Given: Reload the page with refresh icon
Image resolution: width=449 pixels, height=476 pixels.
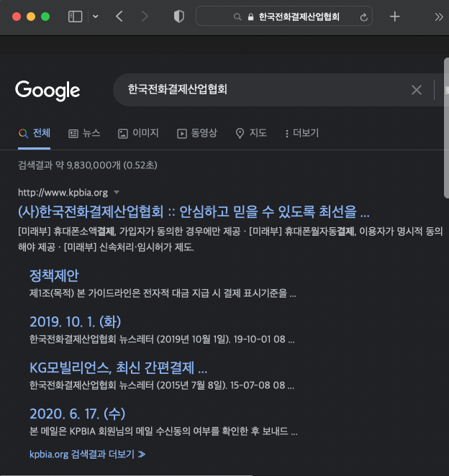Looking at the screenshot, I should [x=363, y=17].
